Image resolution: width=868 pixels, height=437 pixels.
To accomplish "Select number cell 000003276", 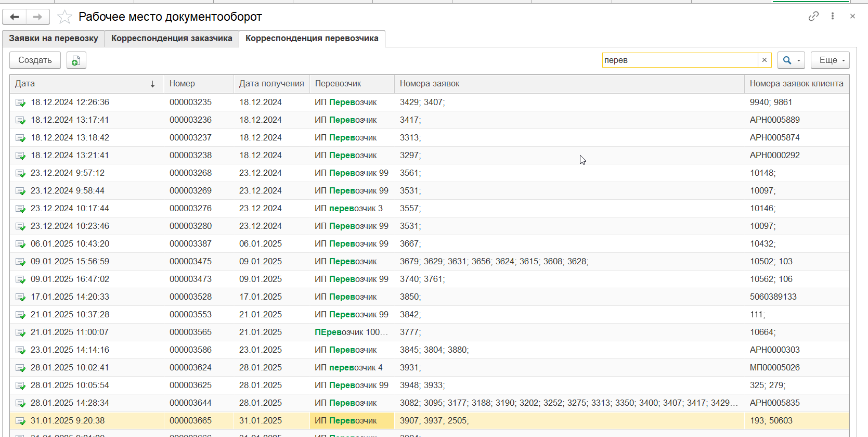I will click(199, 209).
